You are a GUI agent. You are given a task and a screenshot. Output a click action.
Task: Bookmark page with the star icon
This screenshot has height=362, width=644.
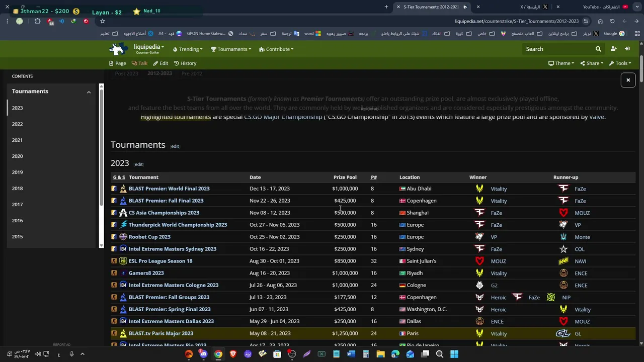click(103, 21)
